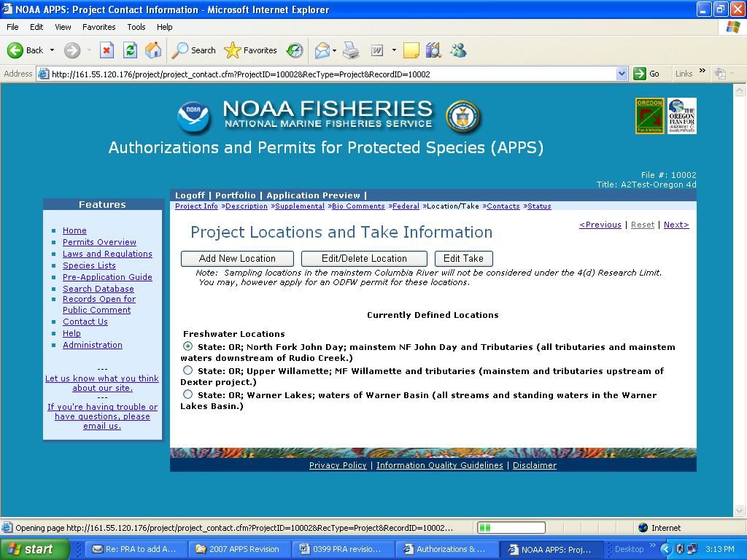Open the Edit menu
This screenshot has width=747, height=560.
pyautogui.click(x=36, y=27)
